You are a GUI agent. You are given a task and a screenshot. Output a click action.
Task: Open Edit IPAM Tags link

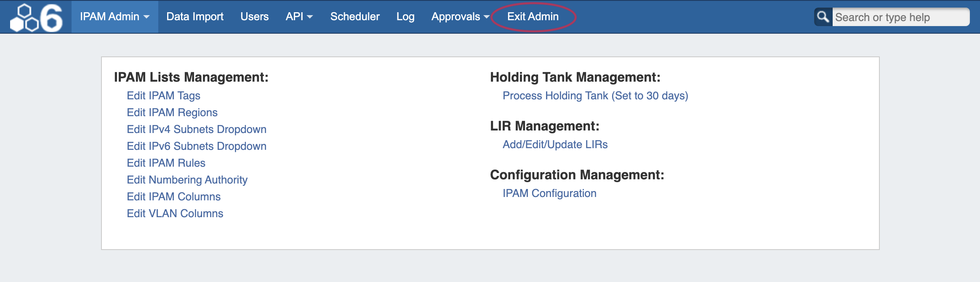[163, 96]
